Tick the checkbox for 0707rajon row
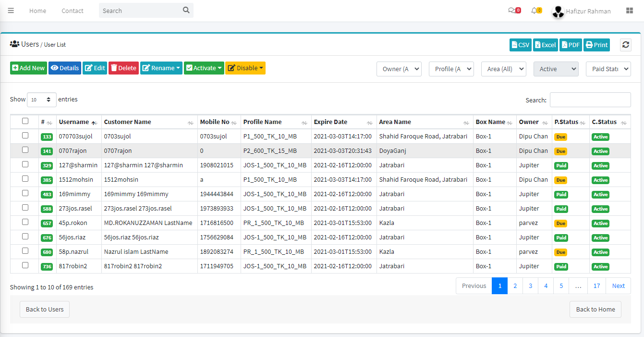 coord(25,150)
